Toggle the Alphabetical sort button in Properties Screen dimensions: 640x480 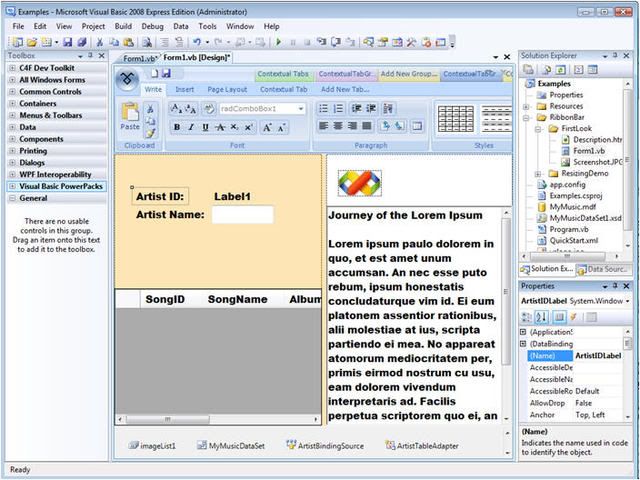tap(542, 317)
